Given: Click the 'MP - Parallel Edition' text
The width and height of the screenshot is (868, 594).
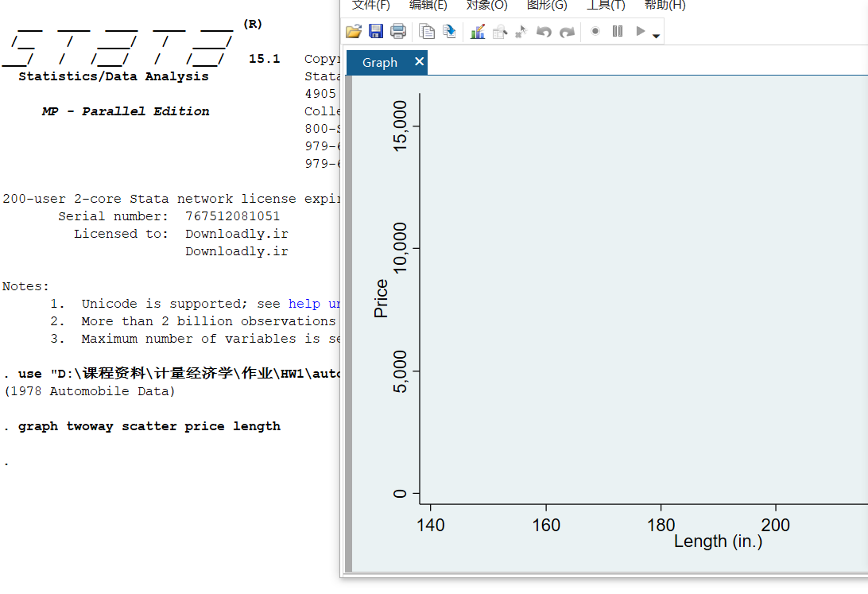Looking at the screenshot, I should click(x=126, y=111).
